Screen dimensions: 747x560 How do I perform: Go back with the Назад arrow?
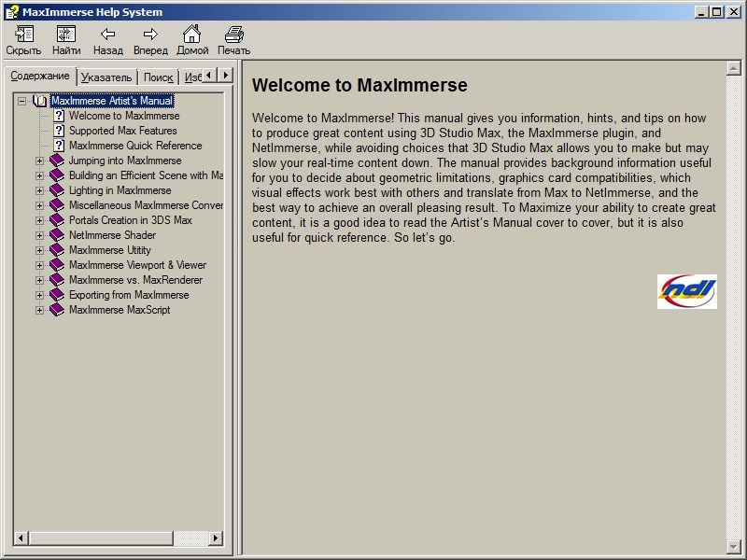[x=108, y=34]
